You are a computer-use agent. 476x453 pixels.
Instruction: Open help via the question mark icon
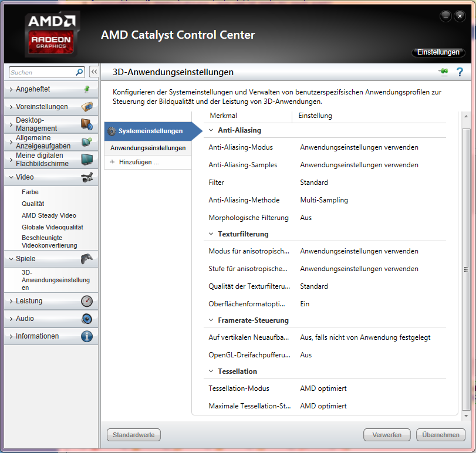tap(460, 72)
